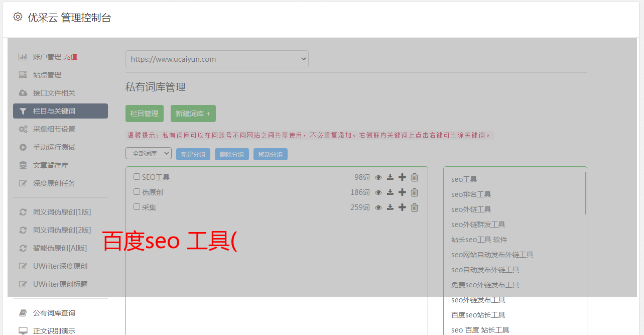The width and height of the screenshot is (644, 335).
Task: Select keyword seo自动发布外链工具
Action: (x=485, y=270)
